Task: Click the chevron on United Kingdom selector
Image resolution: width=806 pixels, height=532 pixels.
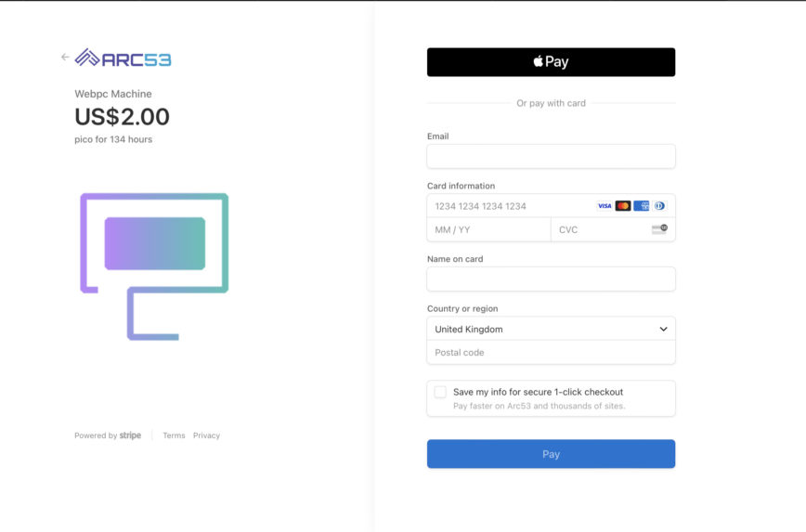Action: [x=663, y=329]
